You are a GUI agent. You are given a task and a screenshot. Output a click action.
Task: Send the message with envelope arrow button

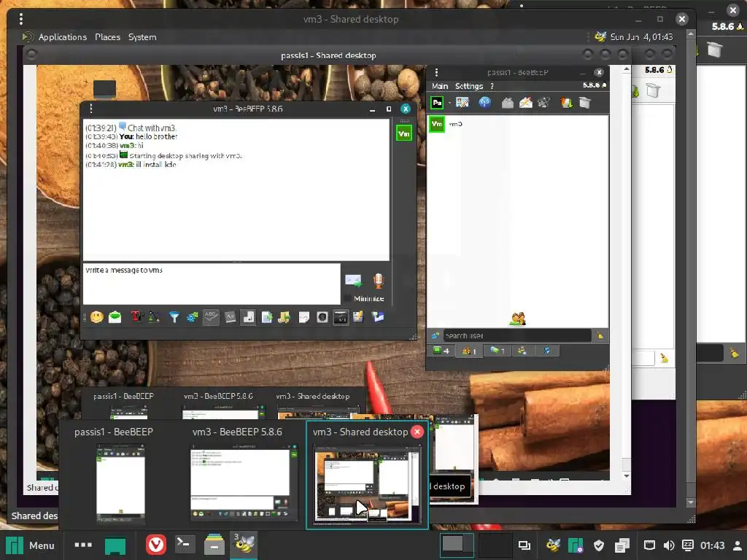pyautogui.click(x=354, y=281)
